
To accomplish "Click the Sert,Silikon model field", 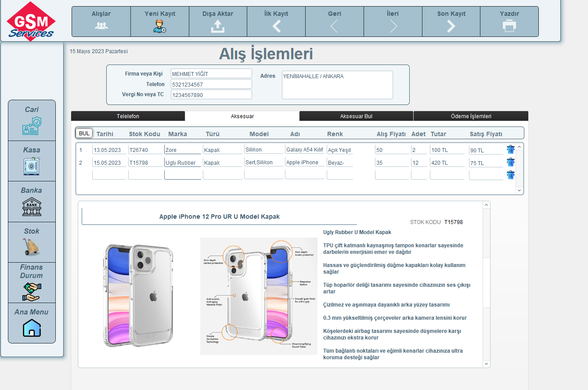I will pyautogui.click(x=264, y=162).
